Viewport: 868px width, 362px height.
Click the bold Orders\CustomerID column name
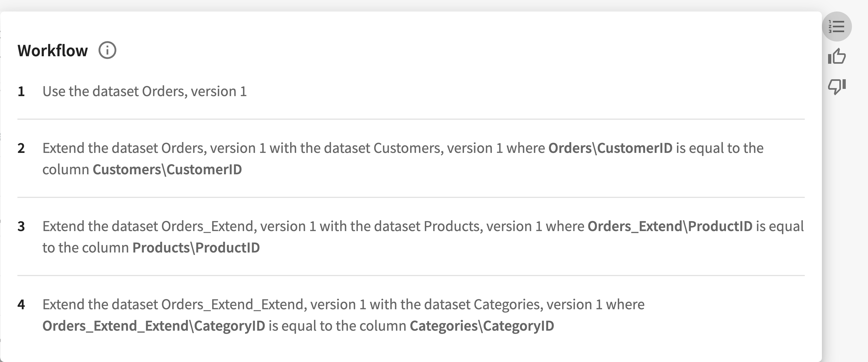[610, 148]
